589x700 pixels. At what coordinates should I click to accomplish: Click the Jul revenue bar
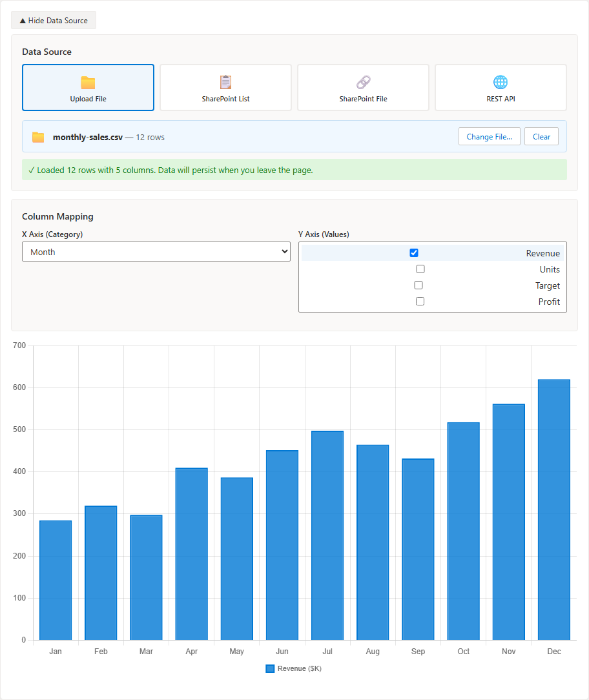[x=327, y=535]
